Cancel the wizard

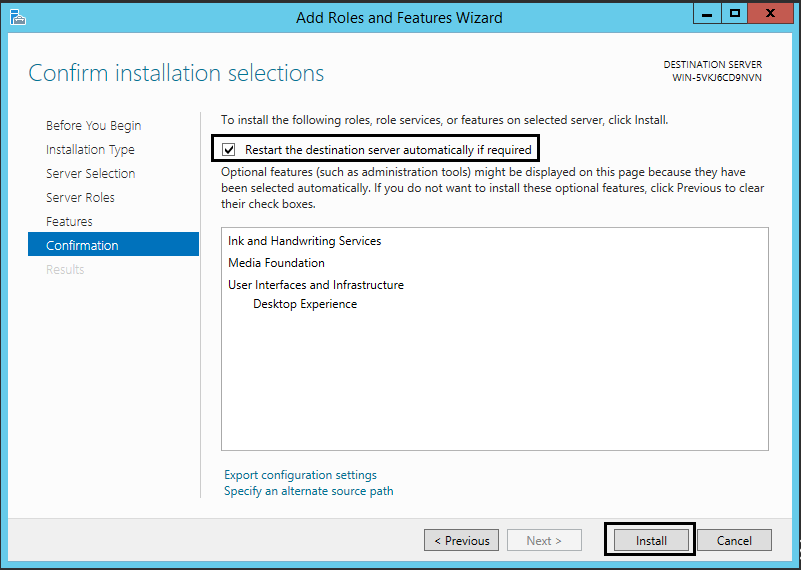pos(734,540)
